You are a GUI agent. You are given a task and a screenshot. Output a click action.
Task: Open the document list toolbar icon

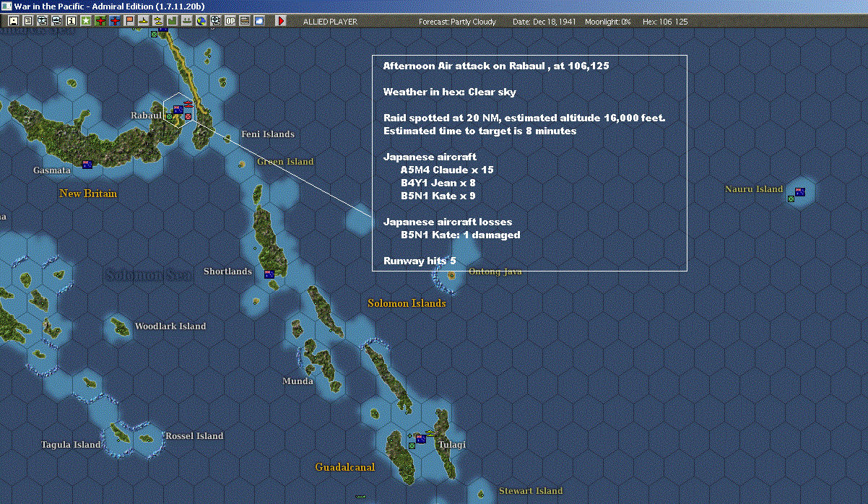pyautogui.click(x=28, y=22)
